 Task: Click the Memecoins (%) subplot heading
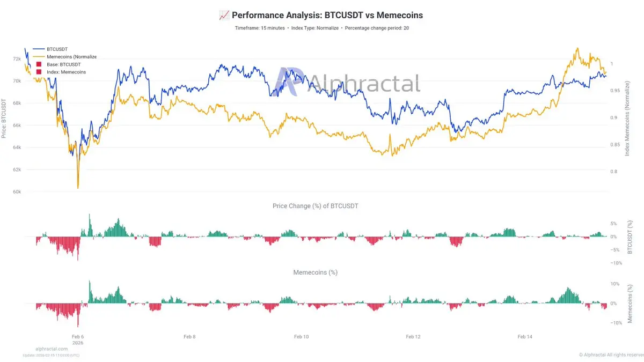[316, 272]
